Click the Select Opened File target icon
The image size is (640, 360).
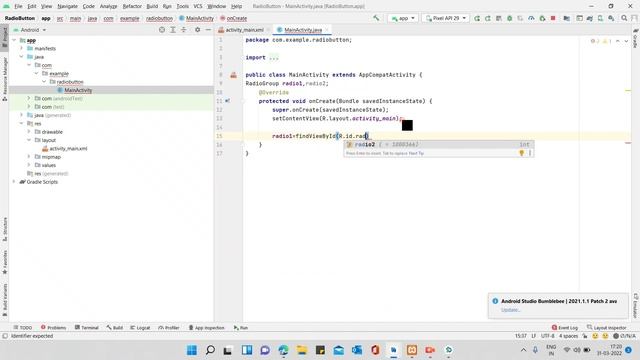point(162,30)
